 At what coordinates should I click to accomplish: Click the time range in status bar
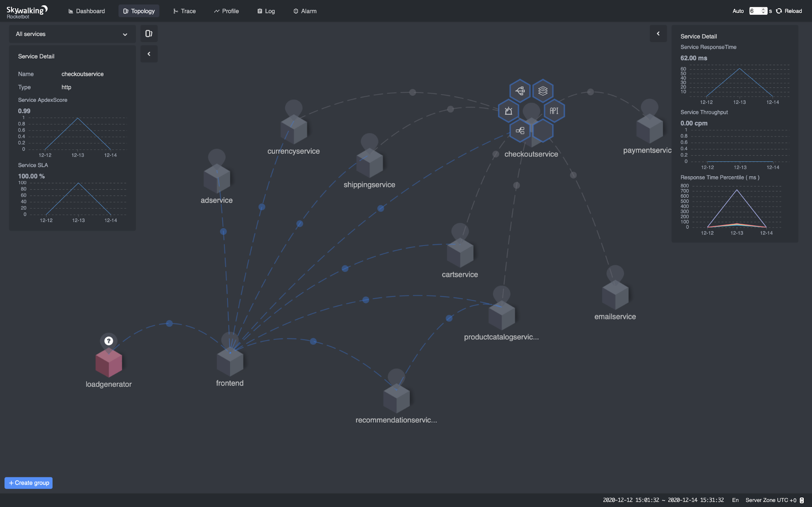click(x=663, y=500)
